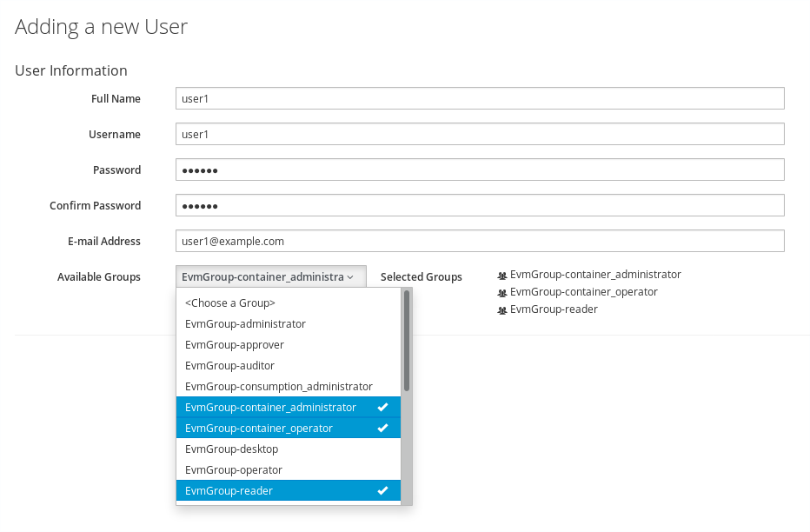Click checkmark on EvmGroup-reader option
810x532 pixels.
click(x=382, y=491)
